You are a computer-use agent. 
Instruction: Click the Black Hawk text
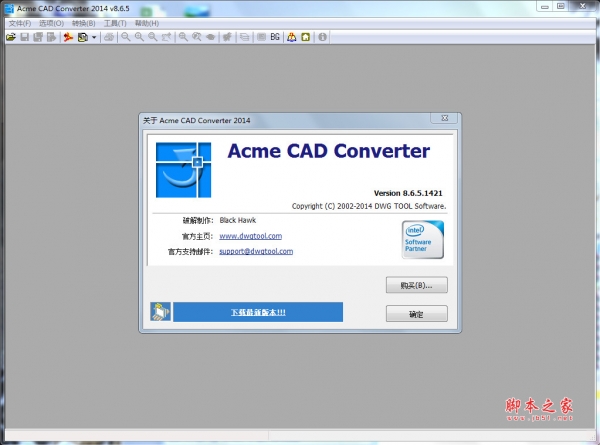tap(238, 220)
